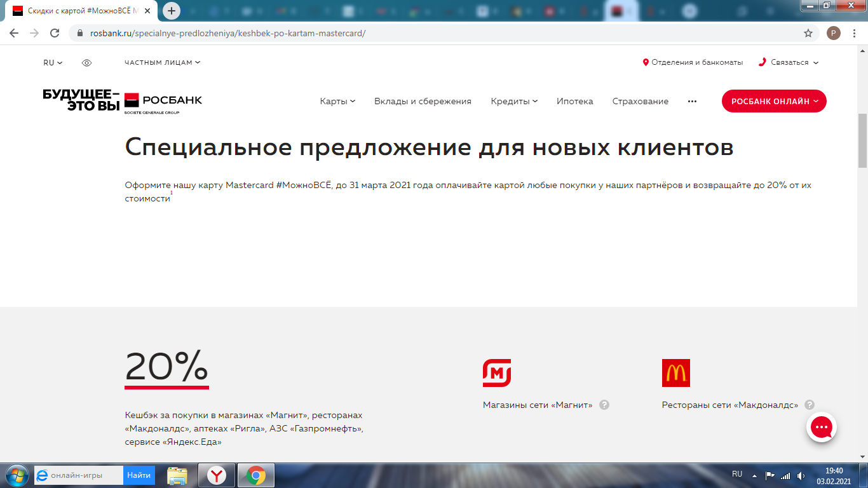Open the Страхование section
Screen dimensions: 868x488
click(641, 101)
